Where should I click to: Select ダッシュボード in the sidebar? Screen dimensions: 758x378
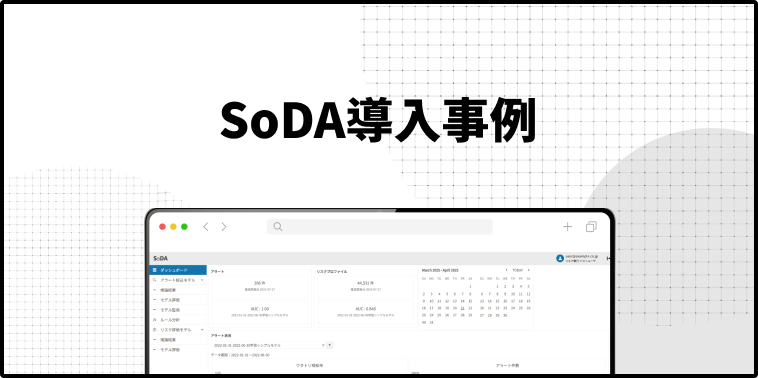(x=178, y=270)
